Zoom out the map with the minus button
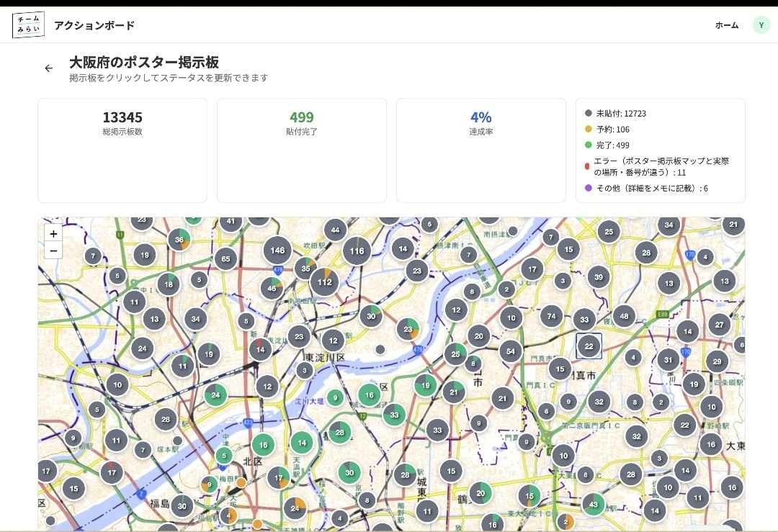 (x=53, y=251)
